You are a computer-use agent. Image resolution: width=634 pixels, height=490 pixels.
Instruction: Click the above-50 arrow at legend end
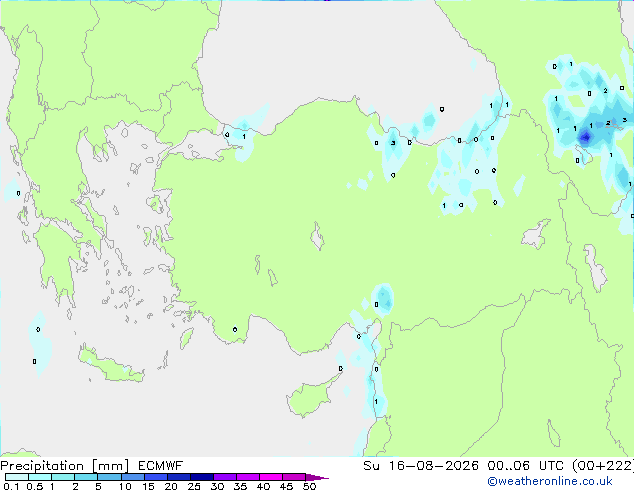[x=317, y=477]
